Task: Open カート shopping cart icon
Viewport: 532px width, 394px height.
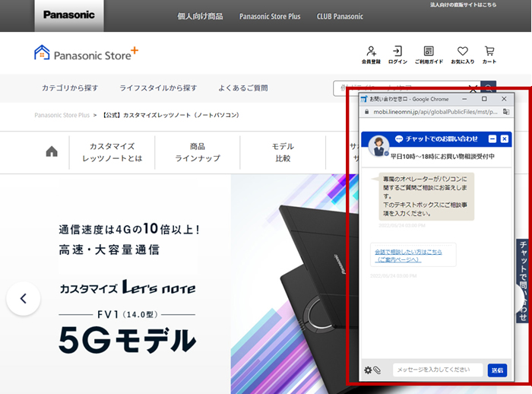Action: pos(489,55)
